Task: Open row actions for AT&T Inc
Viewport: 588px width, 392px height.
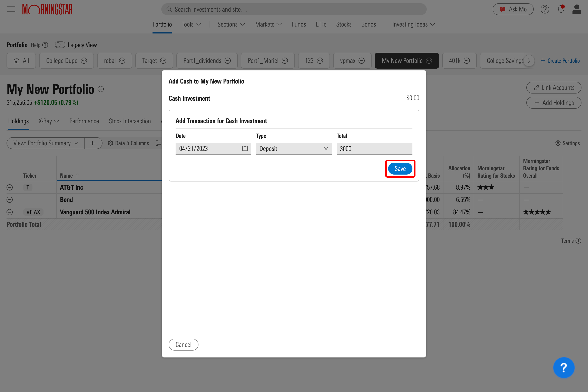Action: click(10, 187)
